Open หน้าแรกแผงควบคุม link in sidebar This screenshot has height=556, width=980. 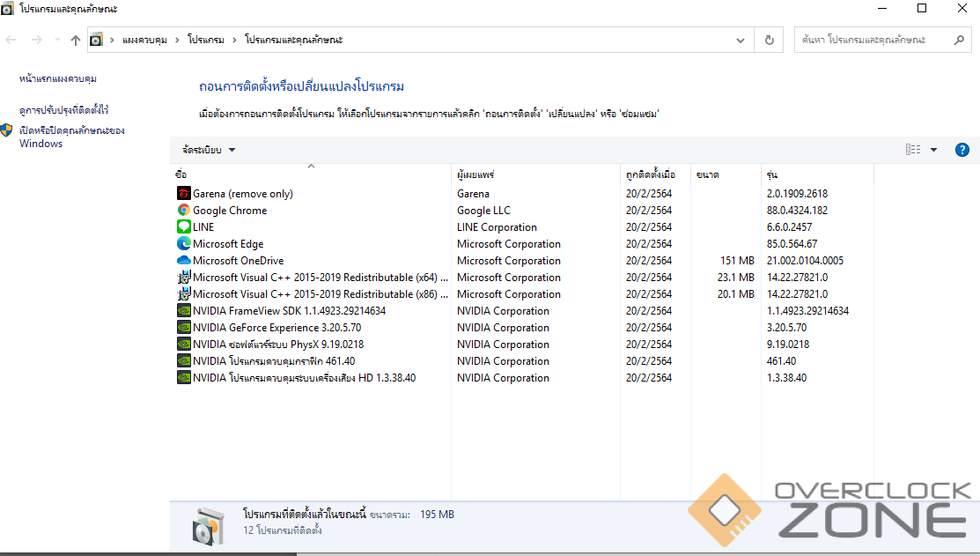coord(58,78)
